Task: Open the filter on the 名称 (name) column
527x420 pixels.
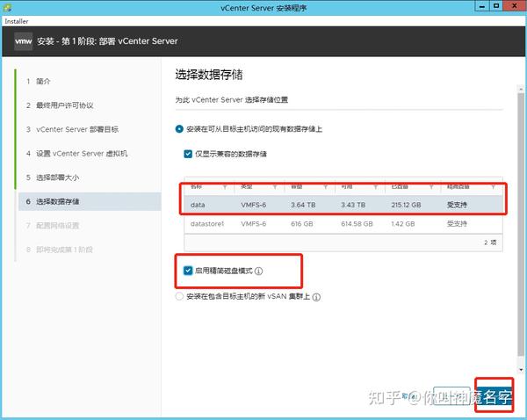Action: 225,187
